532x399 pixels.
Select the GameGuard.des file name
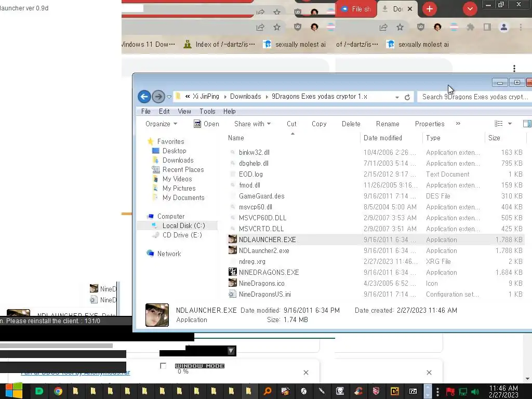click(x=262, y=196)
